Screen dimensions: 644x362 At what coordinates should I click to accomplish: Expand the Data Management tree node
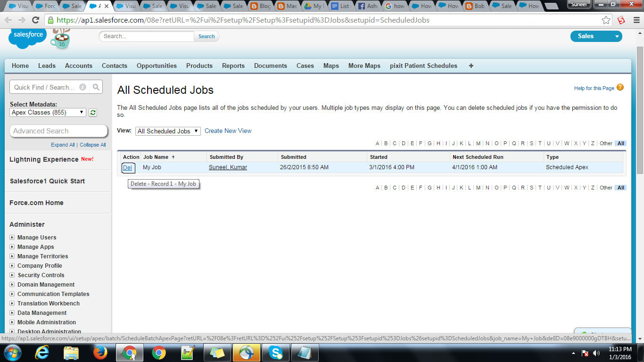[12, 313]
